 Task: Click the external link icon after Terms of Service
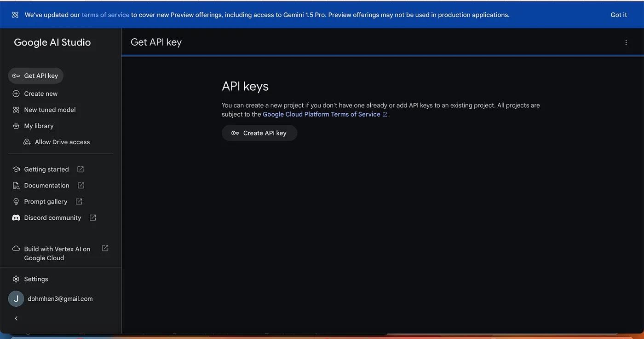(x=385, y=115)
